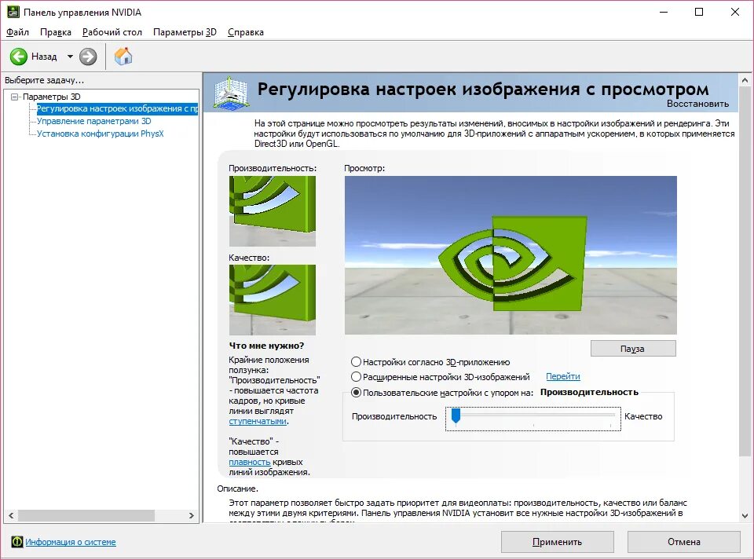Click the плавность help link
Screen dimensions: 754x560
[x=250, y=462]
